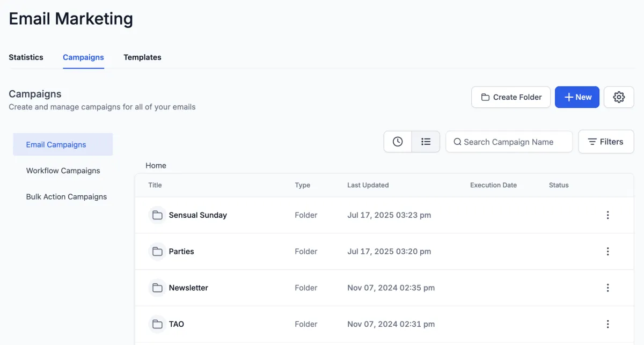Open the Sensual Sunday row options menu
Screen dimensions: 644x345
pos(608,215)
